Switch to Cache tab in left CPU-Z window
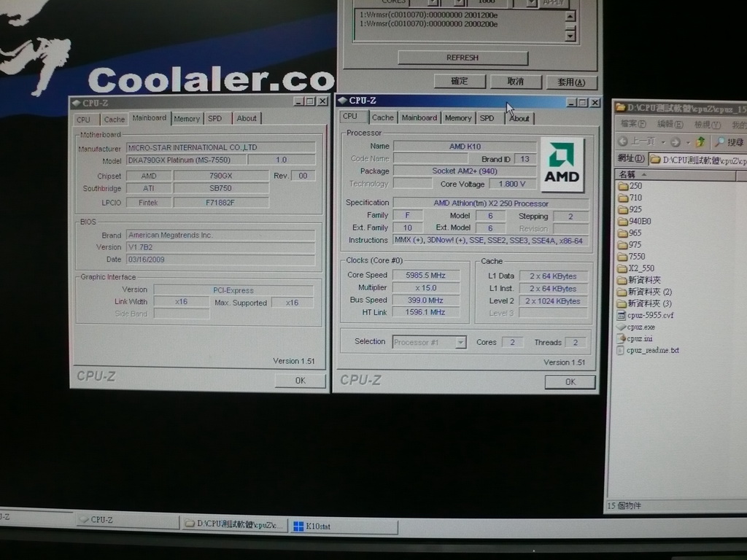The image size is (747, 560). tap(115, 120)
